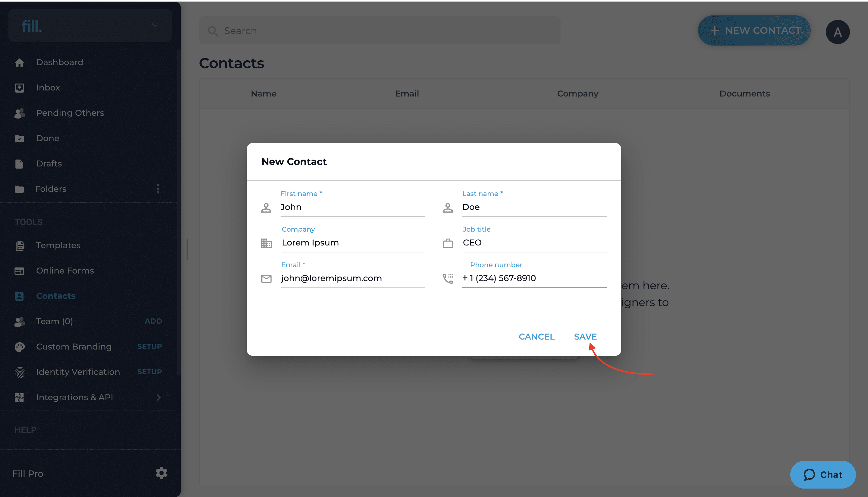The width and height of the screenshot is (868, 497).
Task: Click the Online Forms icon
Action: (x=20, y=271)
